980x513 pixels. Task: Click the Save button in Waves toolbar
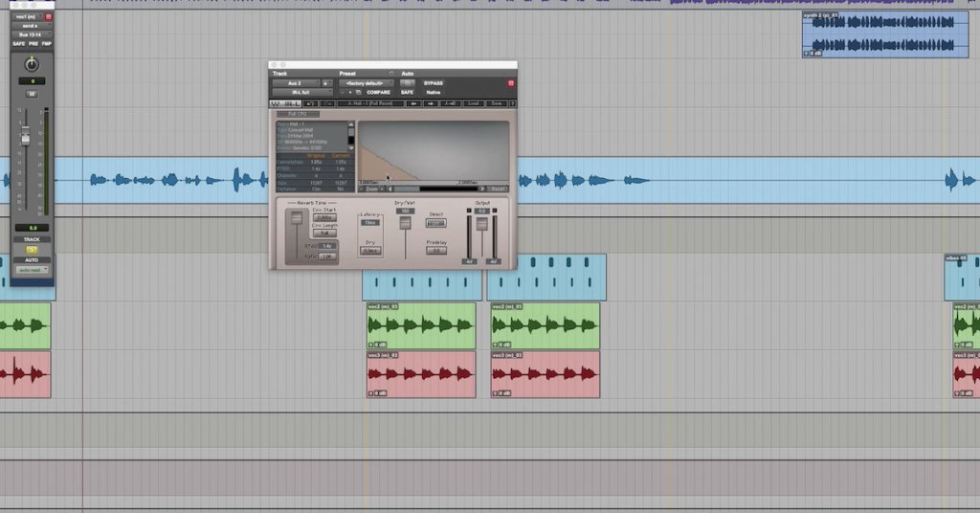click(x=497, y=103)
